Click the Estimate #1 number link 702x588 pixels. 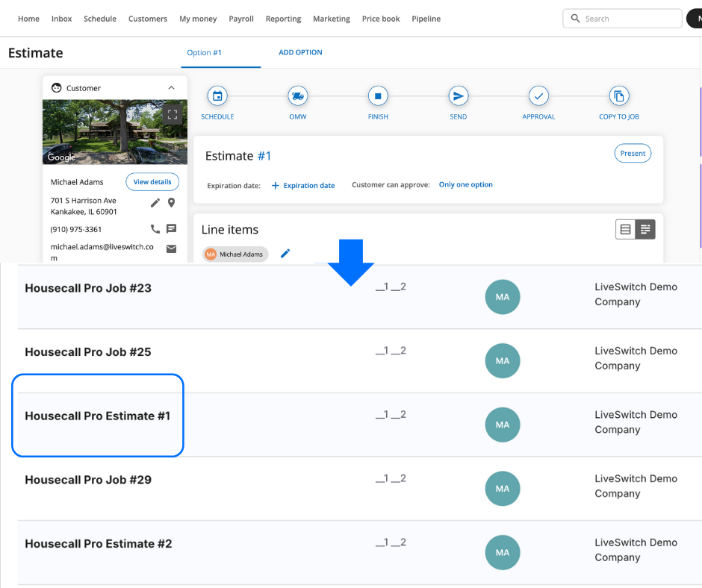coord(264,156)
